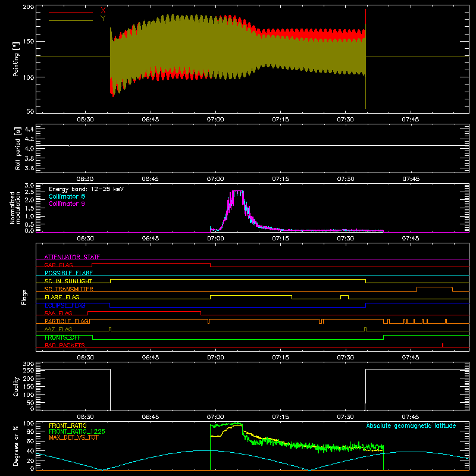
Task: Click the 'Absolute geomagnetic latitude' label
Action: (411, 425)
